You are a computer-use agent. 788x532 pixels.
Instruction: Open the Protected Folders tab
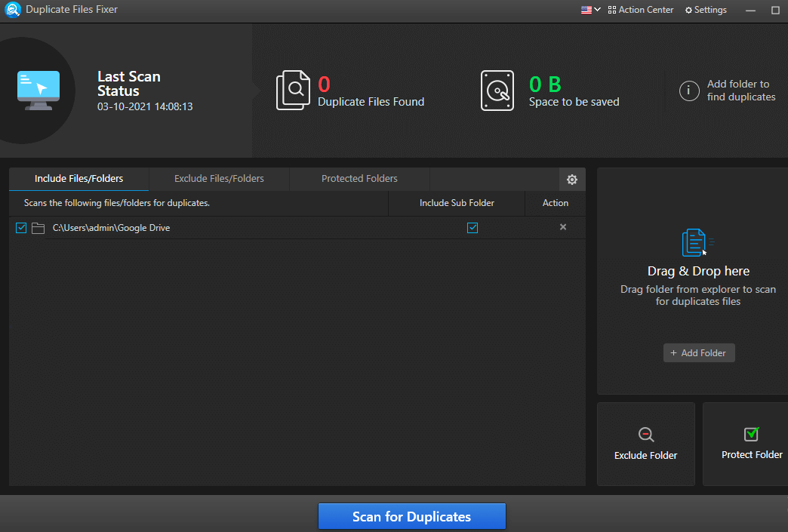(359, 179)
